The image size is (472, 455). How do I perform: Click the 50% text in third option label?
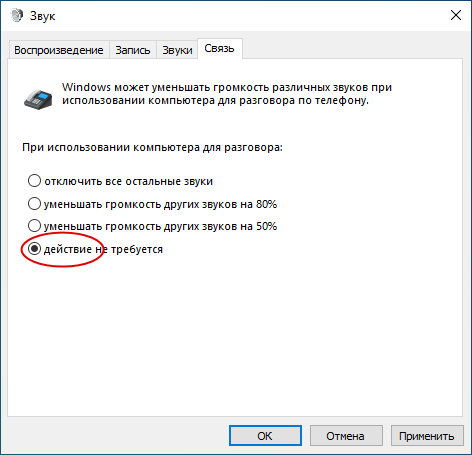point(267,226)
